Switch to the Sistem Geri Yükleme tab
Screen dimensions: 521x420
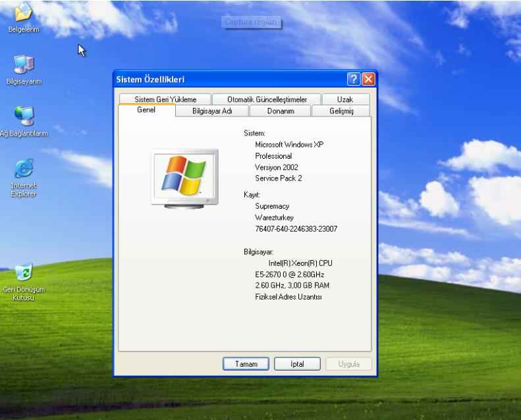165,99
